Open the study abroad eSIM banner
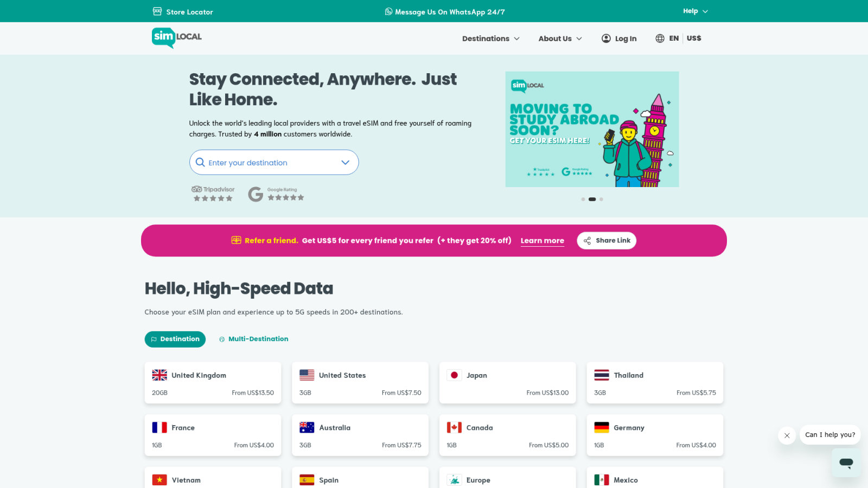The image size is (868, 488). tap(592, 129)
